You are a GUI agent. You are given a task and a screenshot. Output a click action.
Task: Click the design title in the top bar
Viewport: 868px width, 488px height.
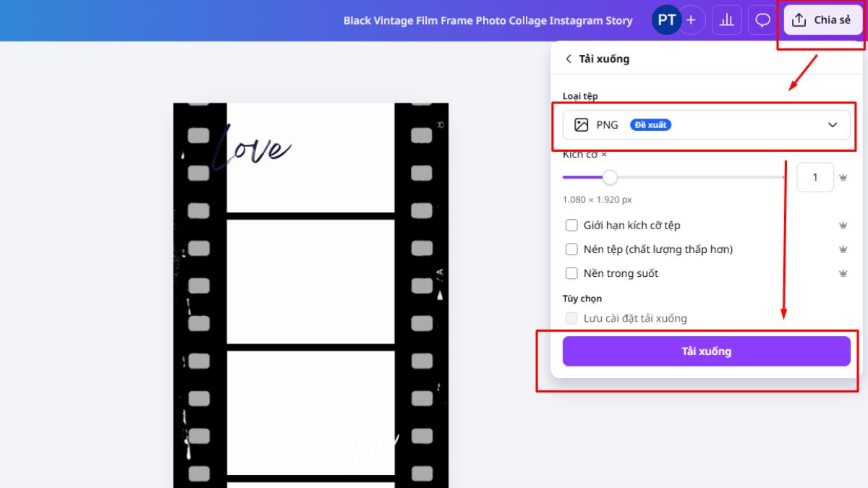(x=488, y=20)
